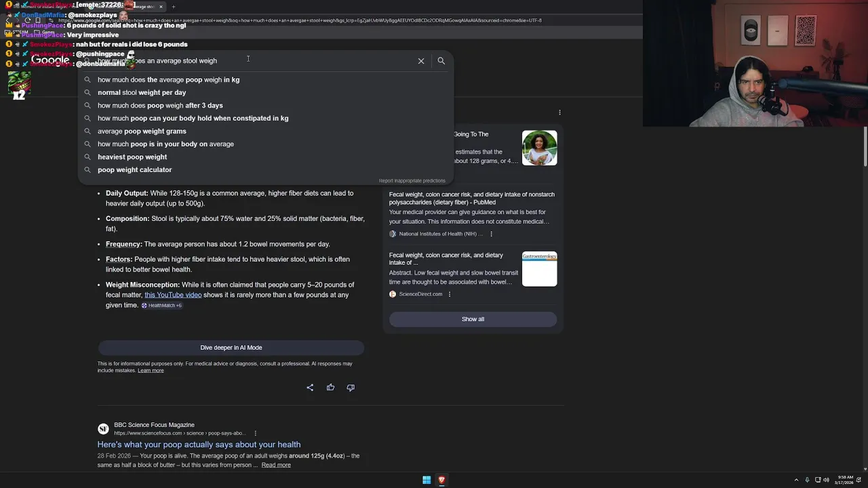Click the Gastroenterology journal thumbnail

540,269
